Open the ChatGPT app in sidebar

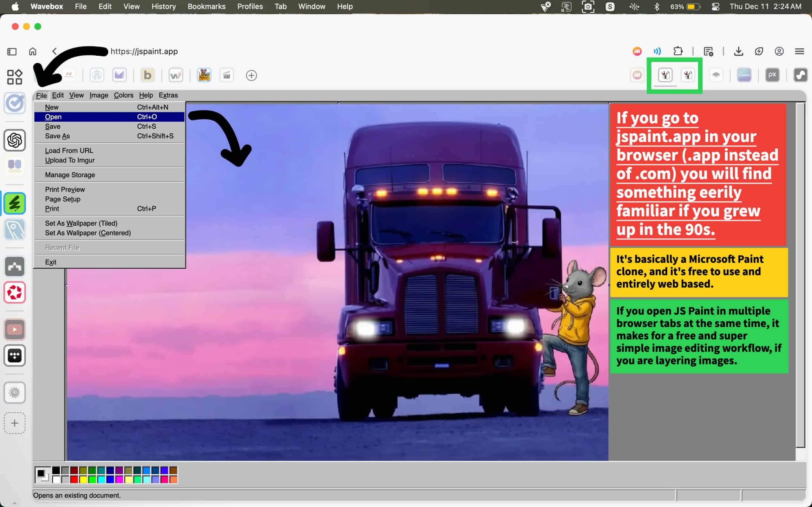(x=15, y=140)
